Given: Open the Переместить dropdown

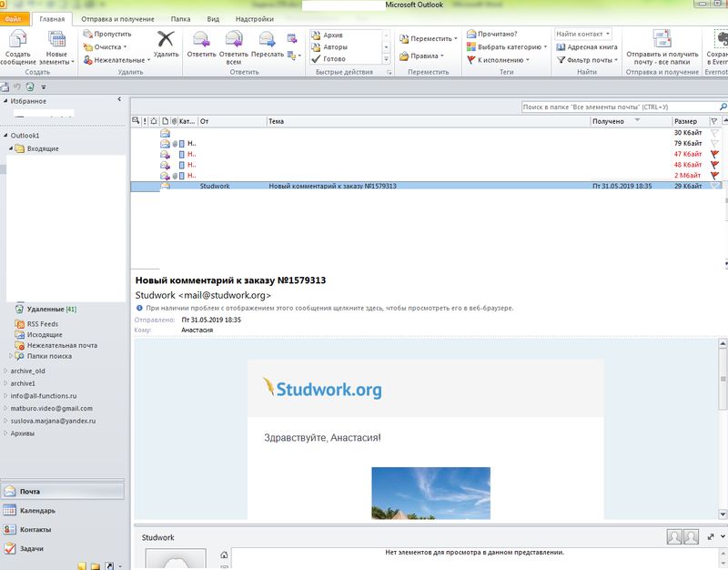Looking at the screenshot, I should [x=432, y=39].
